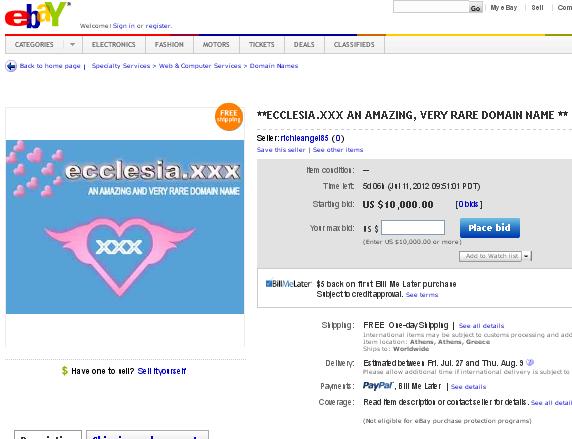Click the ecclesia.xxx item image
This screenshot has width=572, height=439.
click(125, 227)
